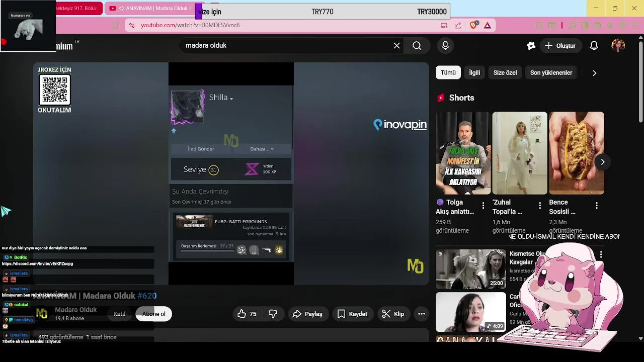644x362 pixels.
Task: Click the İleti Gönder button in video
Action: pos(201,149)
